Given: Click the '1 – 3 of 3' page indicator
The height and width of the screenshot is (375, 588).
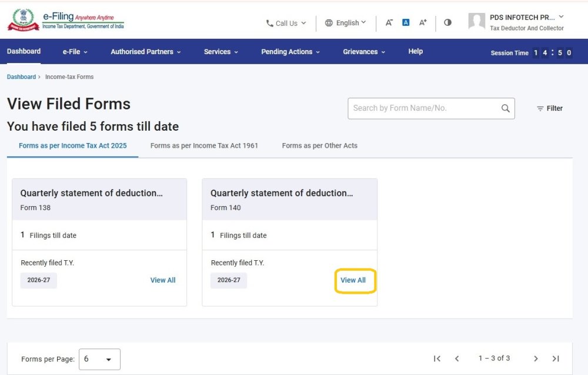Looking at the screenshot, I should pos(495,359).
